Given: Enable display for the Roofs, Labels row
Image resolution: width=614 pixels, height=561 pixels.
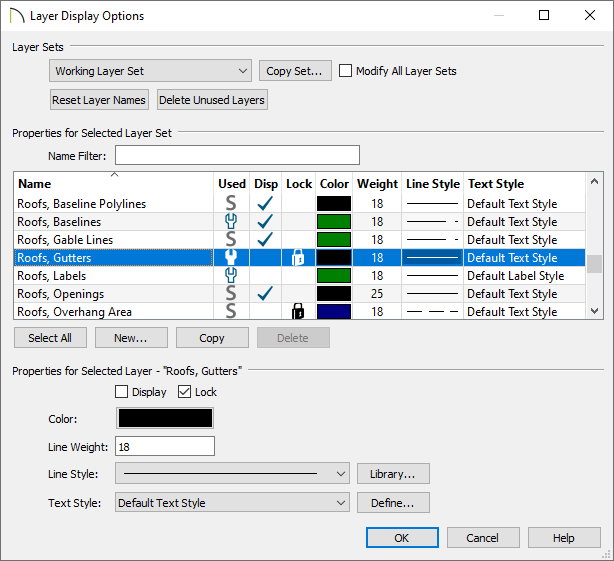Looking at the screenshot, I should [x=265, y=276].
